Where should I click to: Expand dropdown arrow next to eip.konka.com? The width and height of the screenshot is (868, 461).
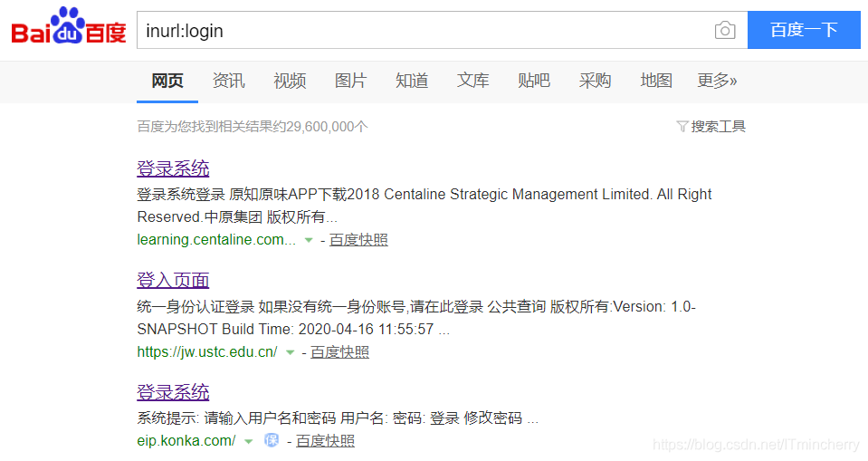[249, 442]
